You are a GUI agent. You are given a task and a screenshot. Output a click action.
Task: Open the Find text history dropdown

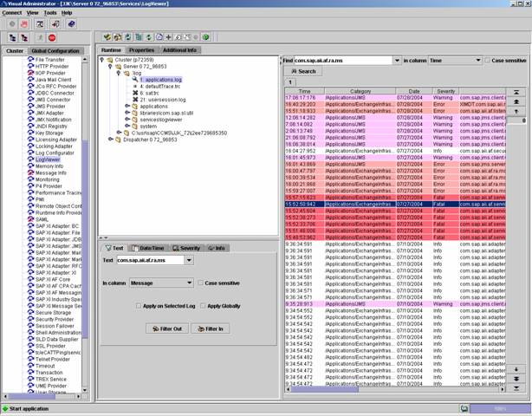coord(397,61)
